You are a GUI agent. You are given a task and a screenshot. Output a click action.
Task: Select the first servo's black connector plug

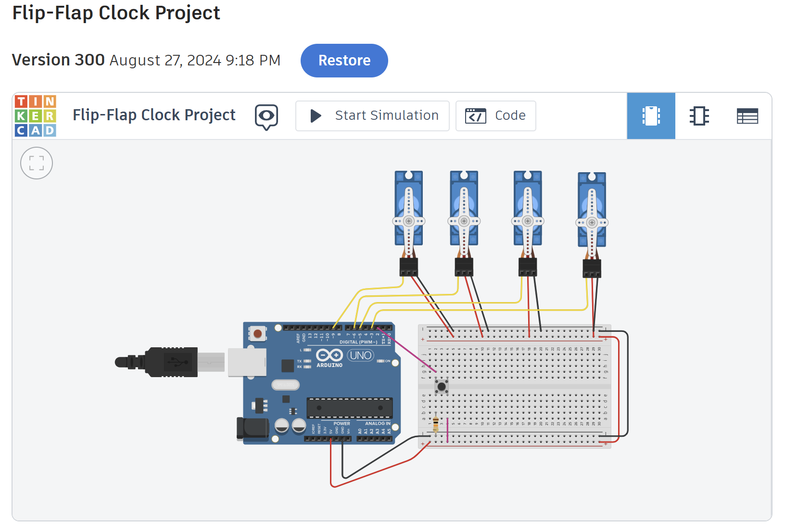pyautogui.click(x=409, y=267)
